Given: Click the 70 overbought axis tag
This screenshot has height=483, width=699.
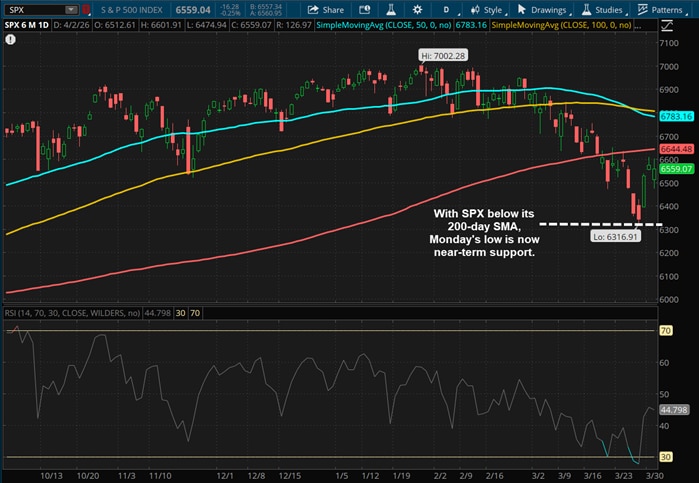Looking at the screenshot, I should 666,330.
